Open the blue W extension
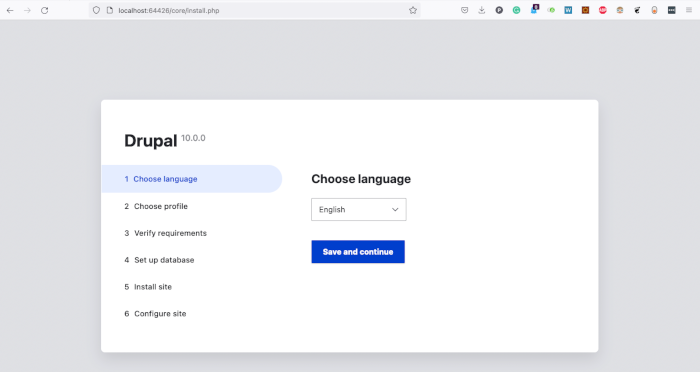 coord(568,10)
